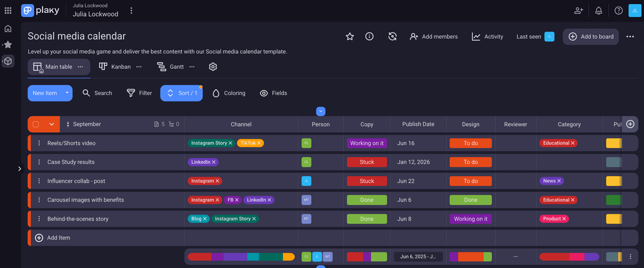This screenshot has width=644, height=268.
Task: Tick the September group select-all checkbox
Action: [36, 124]
